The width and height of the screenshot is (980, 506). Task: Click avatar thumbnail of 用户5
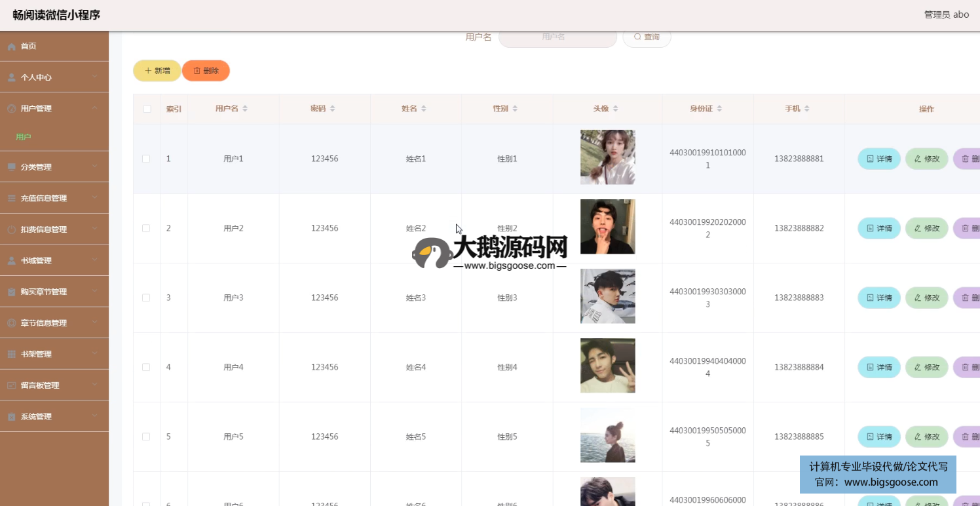pyautogui.click(x=608, y=435)
